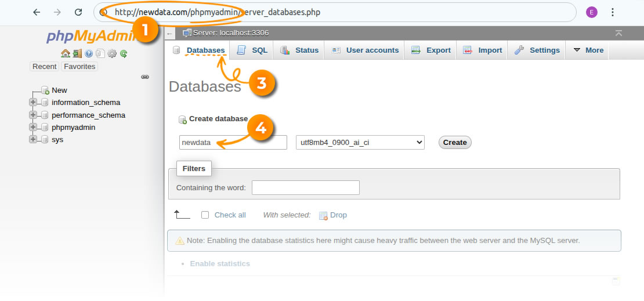
Task: Click the New database icon in tree
Action: 45,90
